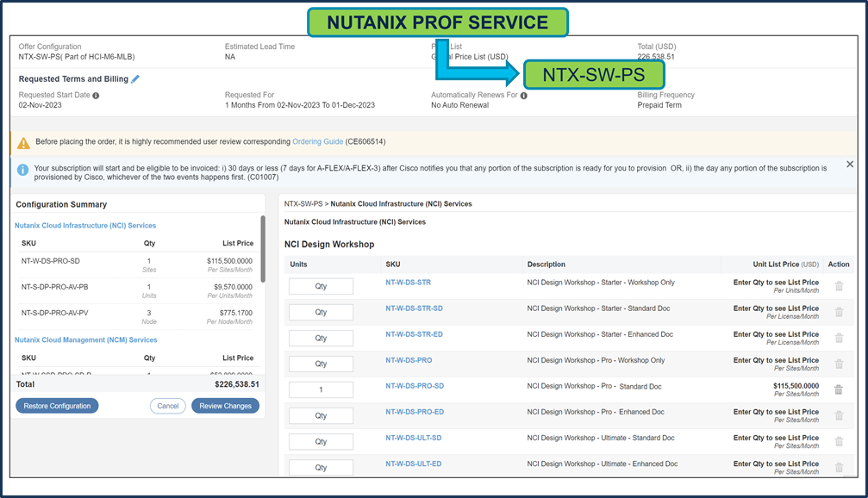Open the Ordering Guide link

click(x=318, y=141)
